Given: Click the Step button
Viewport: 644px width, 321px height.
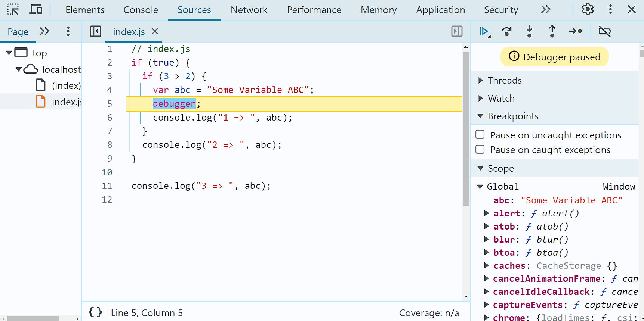Looking at the screenshot, I should pos(575,31).
